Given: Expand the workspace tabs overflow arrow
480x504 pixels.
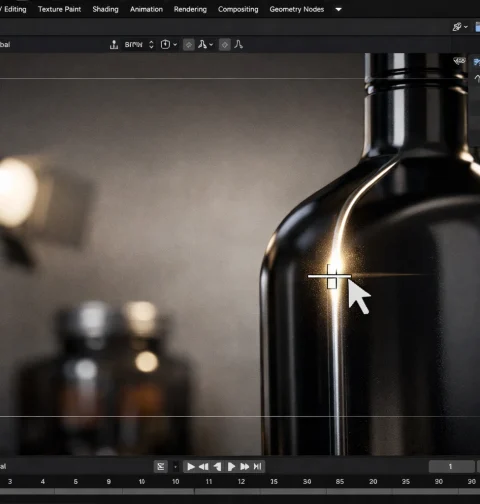Looking at the screenshot, I should pyautogui.click(x=338, y=9).
